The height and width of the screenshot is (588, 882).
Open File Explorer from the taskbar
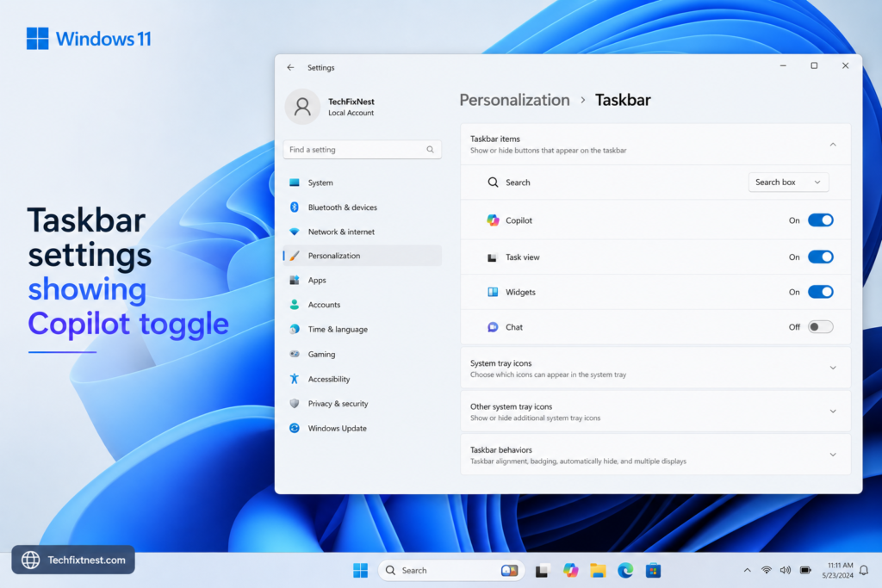coord(598,571)
